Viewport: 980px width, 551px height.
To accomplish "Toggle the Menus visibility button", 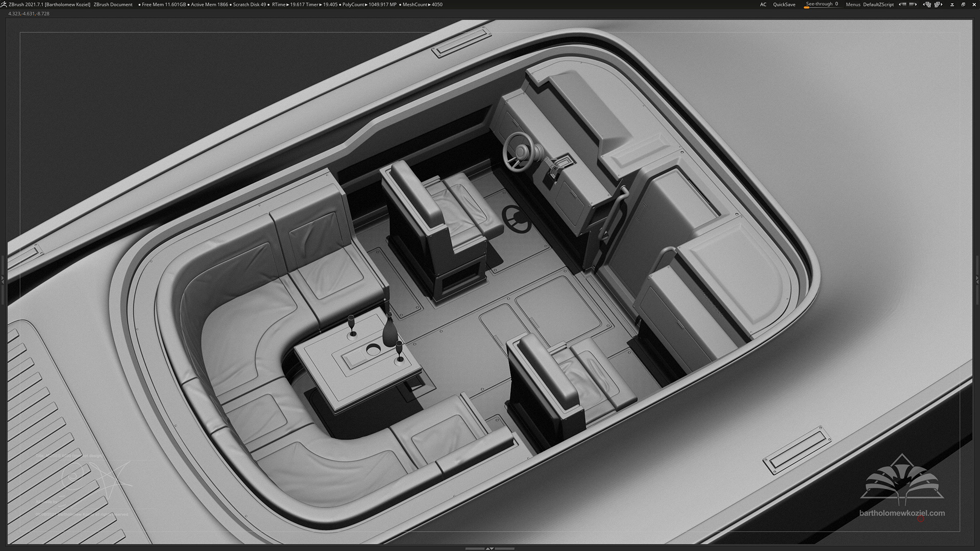I will click(x=852, y=5).
